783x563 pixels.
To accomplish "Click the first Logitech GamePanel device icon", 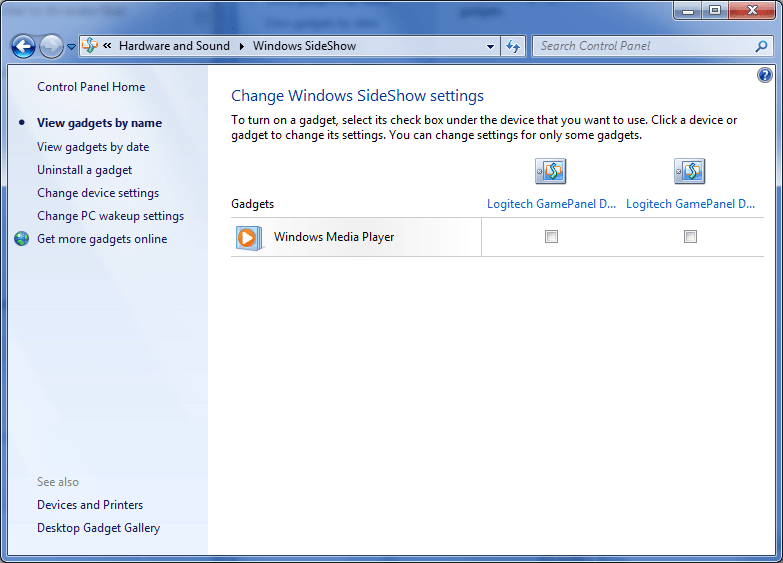I will pos(551,171).
